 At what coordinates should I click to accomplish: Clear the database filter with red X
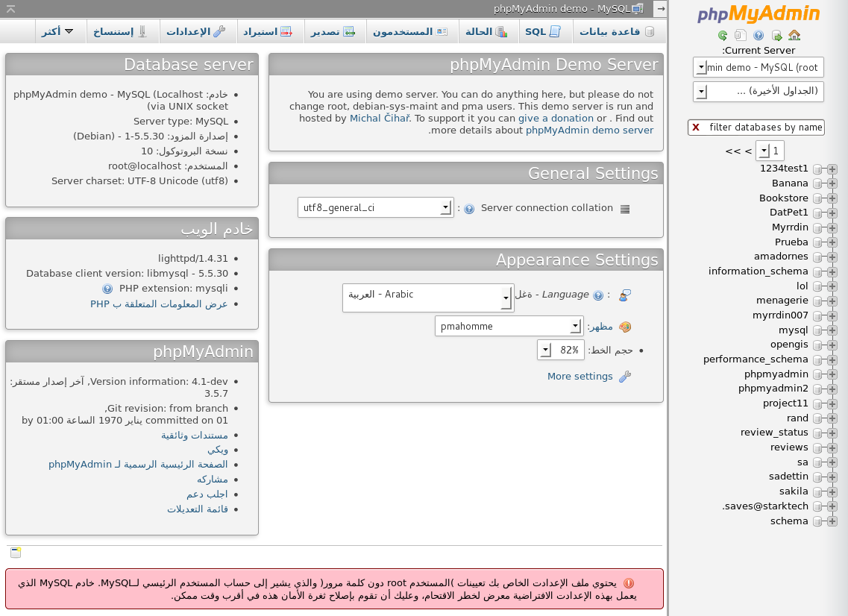696,128
